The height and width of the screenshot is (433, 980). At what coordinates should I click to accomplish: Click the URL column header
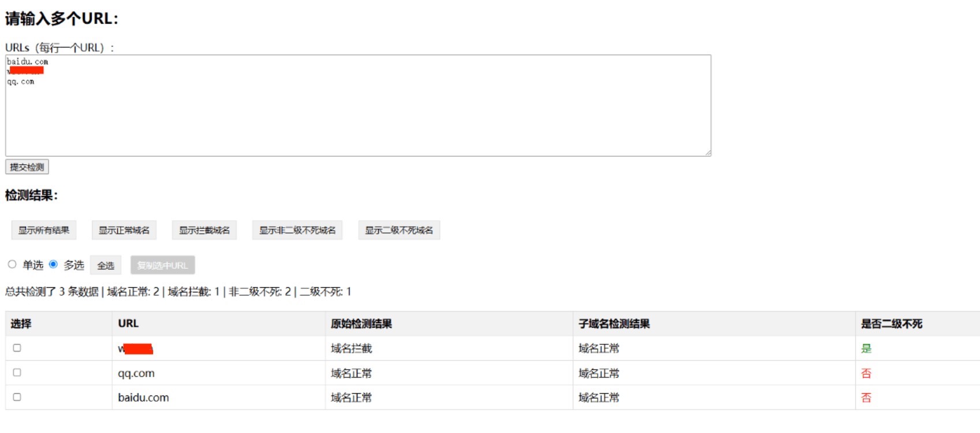128,324
